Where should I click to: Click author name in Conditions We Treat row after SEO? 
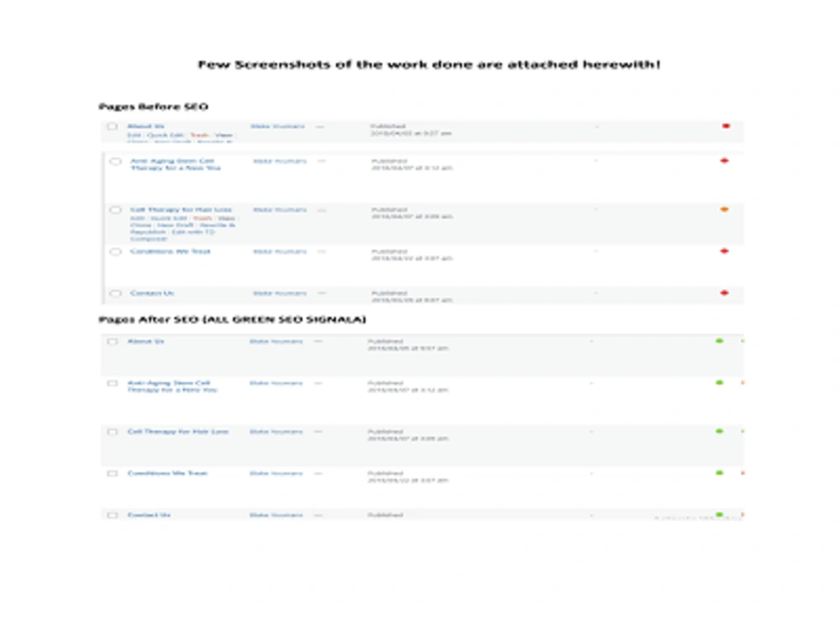pos(276,473)
